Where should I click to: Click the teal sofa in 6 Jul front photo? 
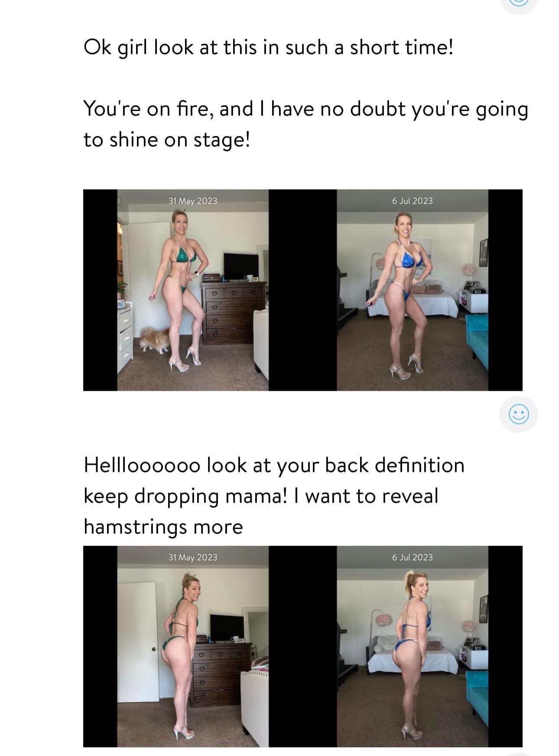(477, 338)
